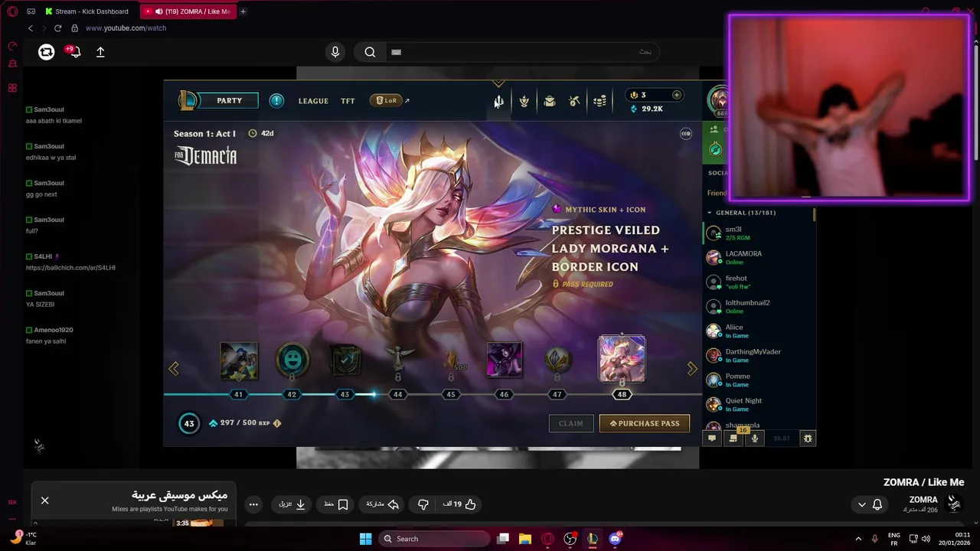Open friend Pomme in friends list
The image size is (980, 551).
pyautogui.click(x=758, y=380)
